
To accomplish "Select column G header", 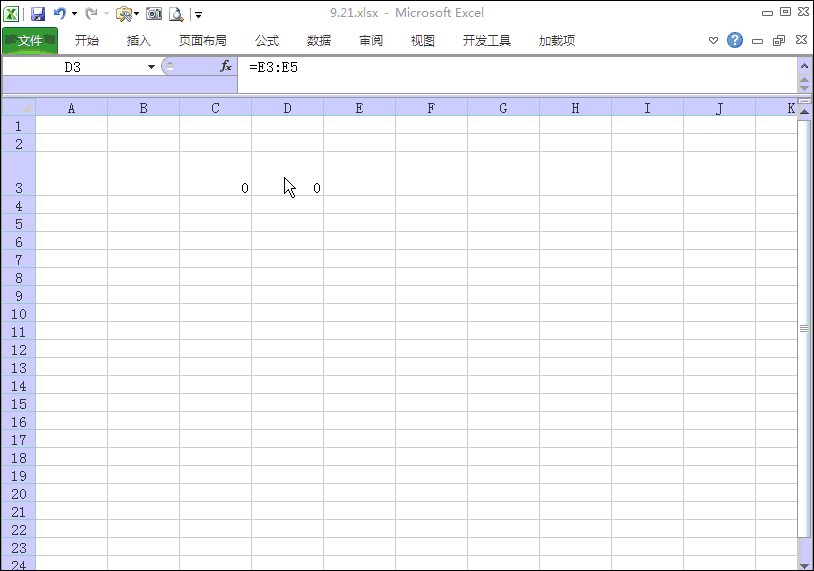I will coord(503,108).
